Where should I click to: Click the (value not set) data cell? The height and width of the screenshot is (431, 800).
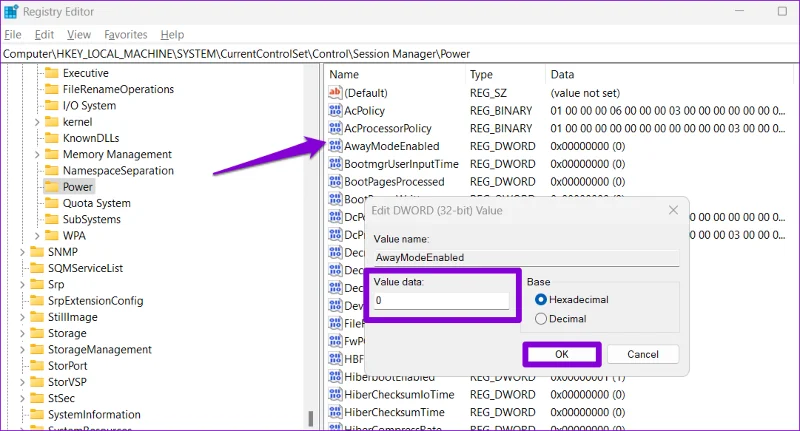(x=585, y=93)
